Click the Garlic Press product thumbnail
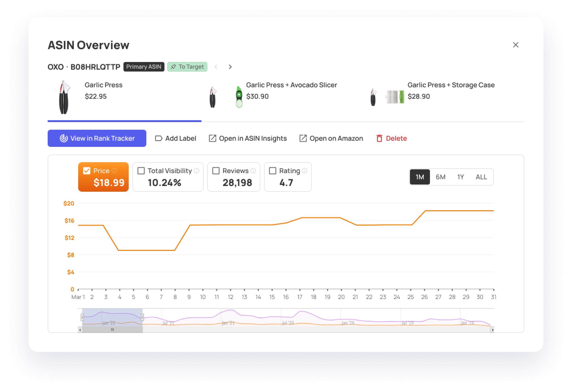The image size is (572, 392). pos(64,97)
